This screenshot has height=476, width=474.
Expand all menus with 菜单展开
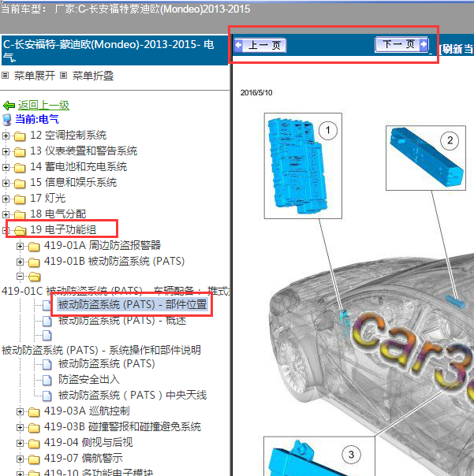(x=35, y=76)
